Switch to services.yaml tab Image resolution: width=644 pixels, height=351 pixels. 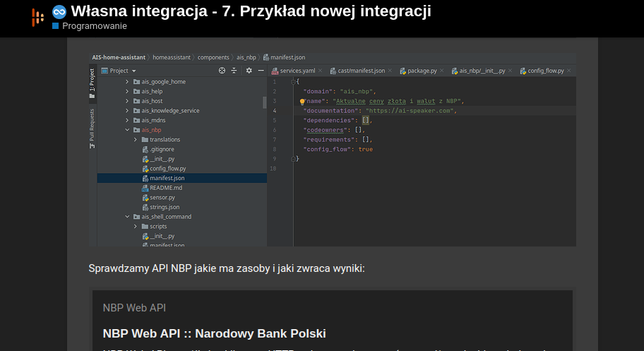tap(297, 71)
